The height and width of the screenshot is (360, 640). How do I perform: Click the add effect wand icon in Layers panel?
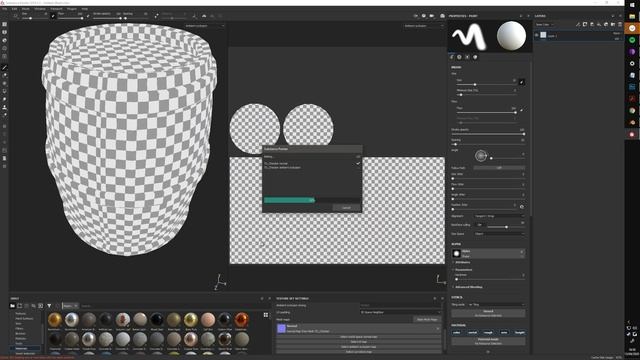578,24
